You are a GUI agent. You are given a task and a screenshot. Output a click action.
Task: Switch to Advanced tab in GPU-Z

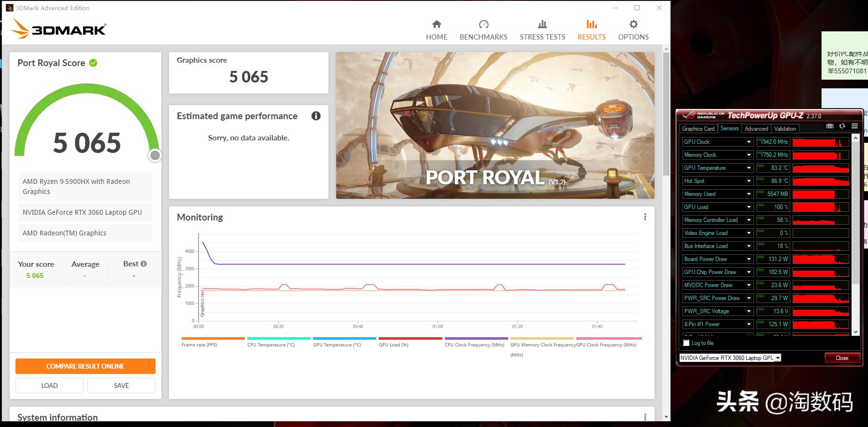[x=756, y=129]
